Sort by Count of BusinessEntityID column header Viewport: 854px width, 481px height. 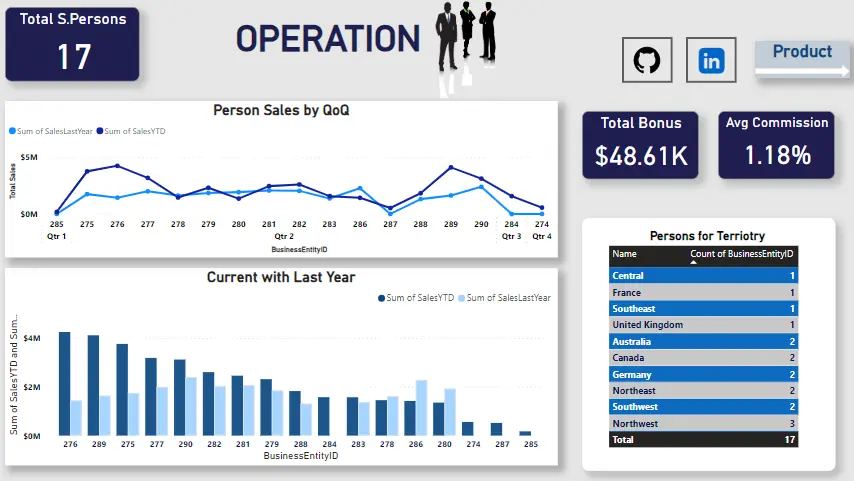pyautogui.click(x=741, y=254)
